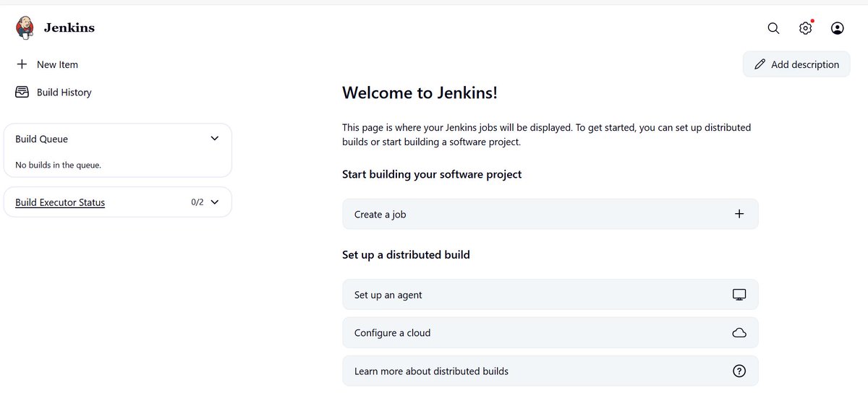868x401 pixels.
Task: Click the Add description button
Action: click(x=796, y=64)
